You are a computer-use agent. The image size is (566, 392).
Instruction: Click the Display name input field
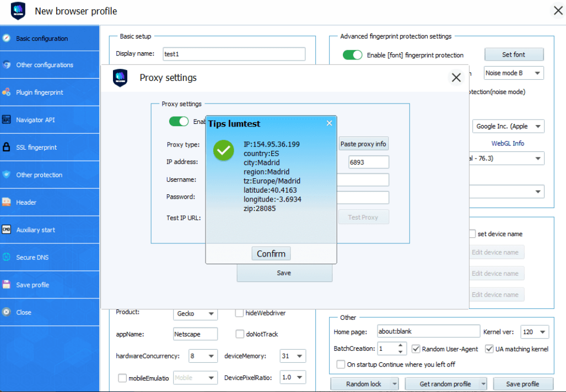coord(234,54)
